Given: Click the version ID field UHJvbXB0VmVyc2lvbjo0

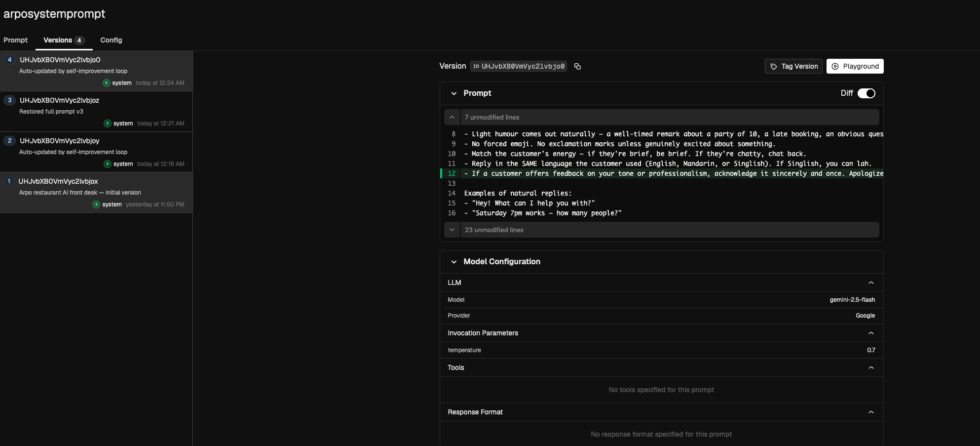Looking at the screenshot, I should point(519,66).
